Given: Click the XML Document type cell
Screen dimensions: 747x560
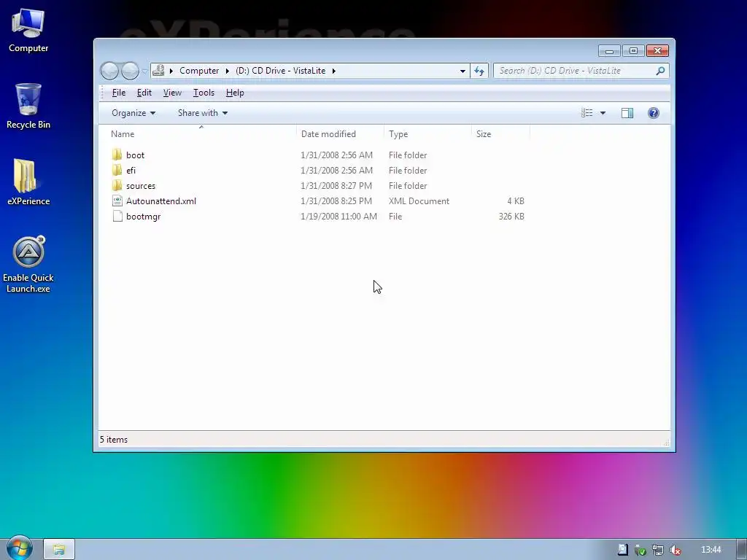Looking at the screenshot, I should 419,201.
